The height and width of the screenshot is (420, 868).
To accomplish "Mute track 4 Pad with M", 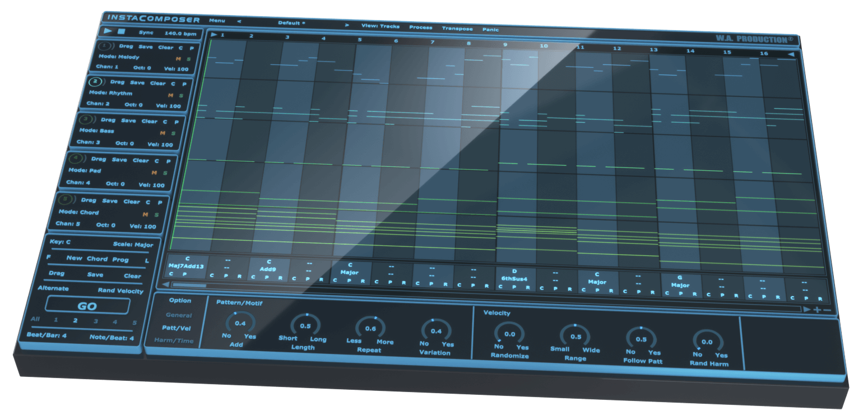I will pos(154,172).
